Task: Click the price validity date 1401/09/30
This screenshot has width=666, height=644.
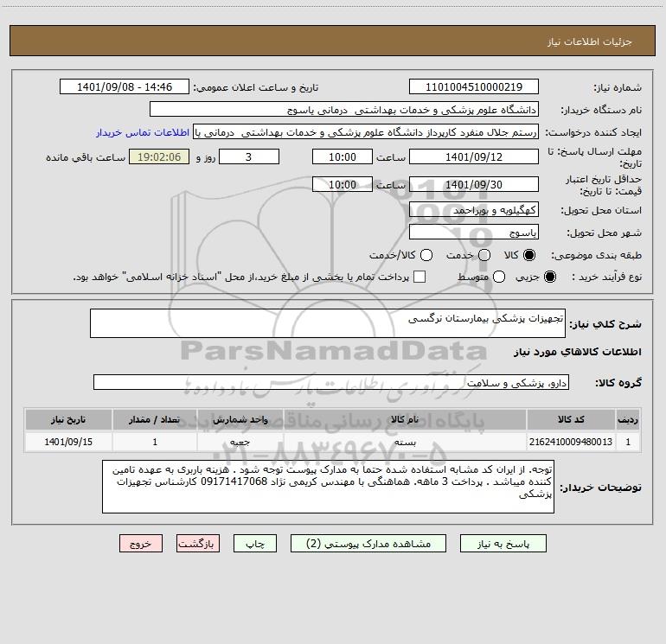Action: coord(474,184)
